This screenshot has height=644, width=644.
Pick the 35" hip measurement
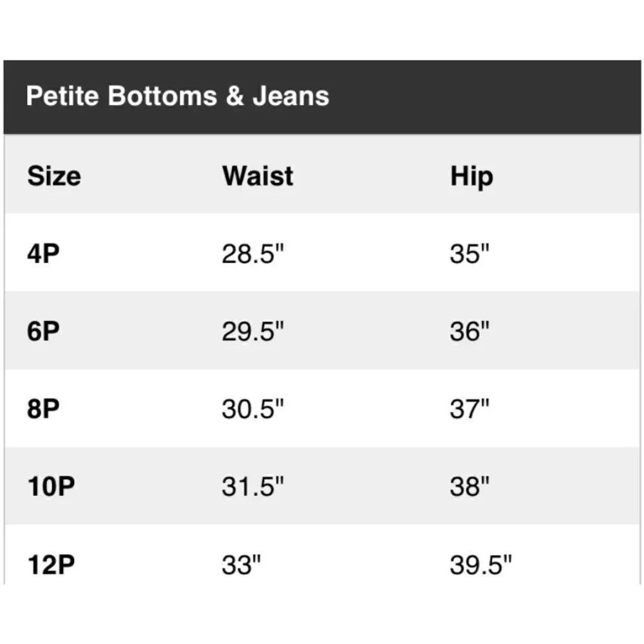[x=470, y=254]
